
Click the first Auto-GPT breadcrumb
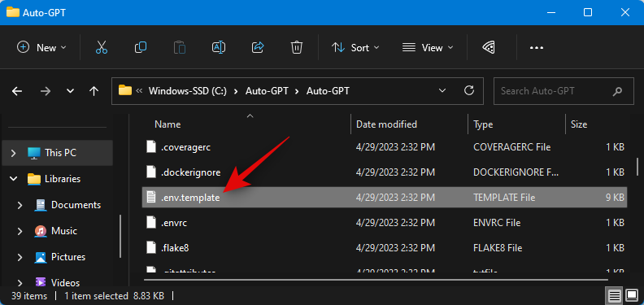point(267,91)
